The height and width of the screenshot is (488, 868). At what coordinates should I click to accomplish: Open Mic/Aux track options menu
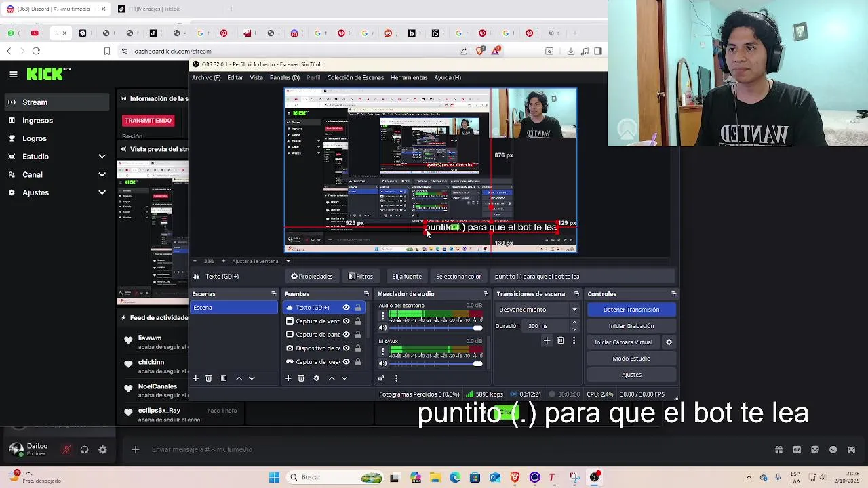(x=382, y=351)
